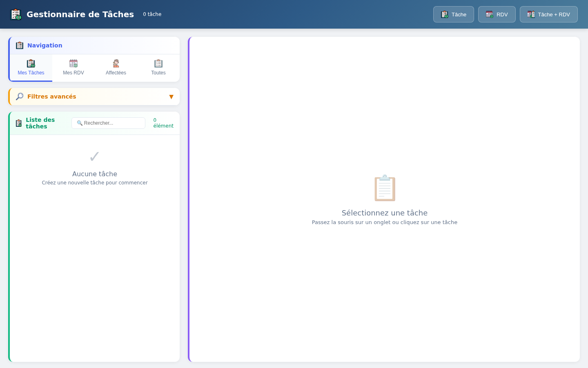Image resolution: width=588 pixels, height=368 pixels.
Task: Click the Tâche + RDV button
Action: click(x=549, y=14)
